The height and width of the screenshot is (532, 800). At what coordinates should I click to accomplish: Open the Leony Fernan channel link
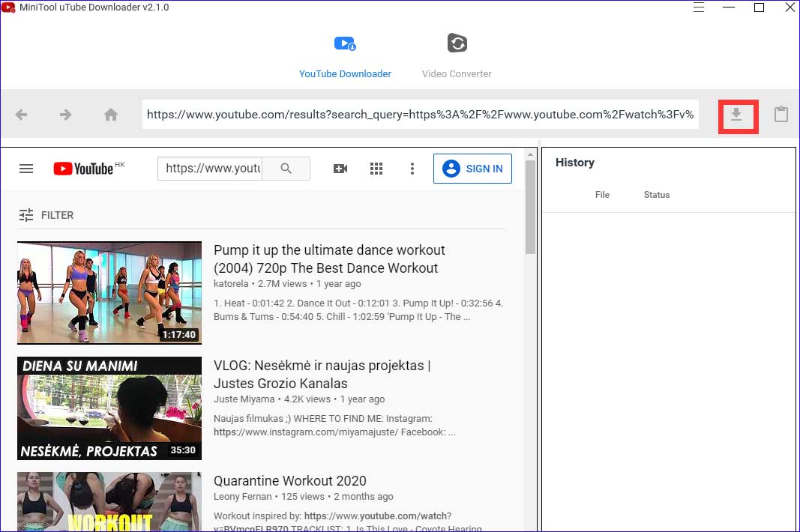tap(242, 496)
